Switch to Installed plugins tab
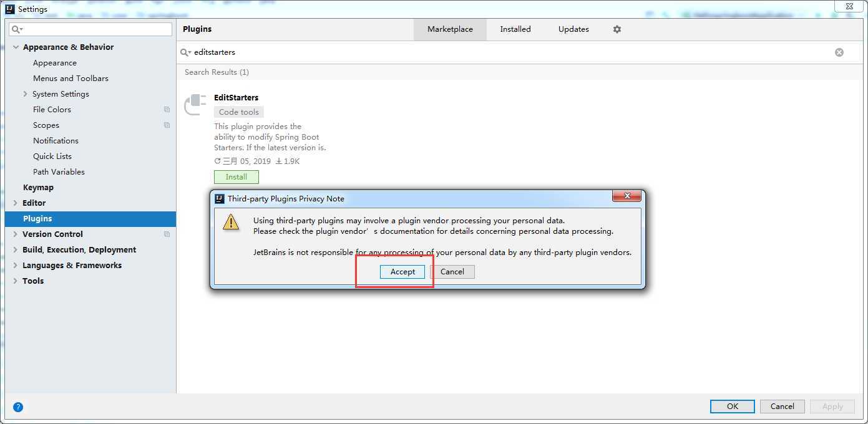868x424 pixels. [x=515, y=29]
